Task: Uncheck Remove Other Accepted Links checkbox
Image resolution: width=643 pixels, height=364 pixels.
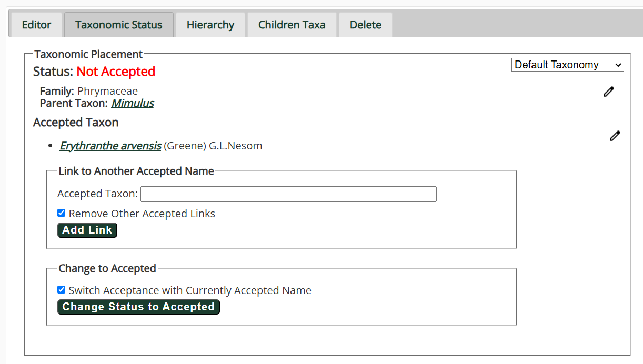Action: [62, 213]
